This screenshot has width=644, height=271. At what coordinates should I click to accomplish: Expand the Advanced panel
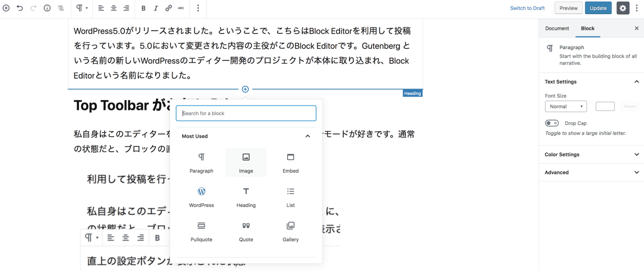pyautogui.click(x=591, y=172)
